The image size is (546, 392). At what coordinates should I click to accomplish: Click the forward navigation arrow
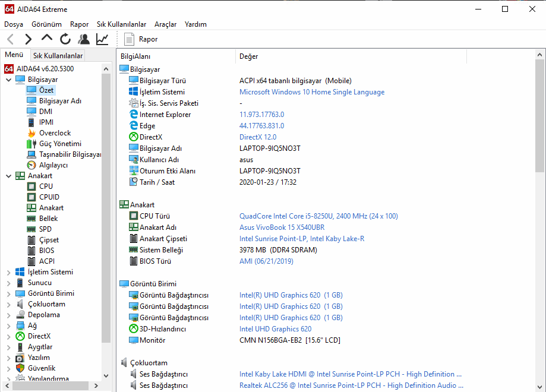28,39
